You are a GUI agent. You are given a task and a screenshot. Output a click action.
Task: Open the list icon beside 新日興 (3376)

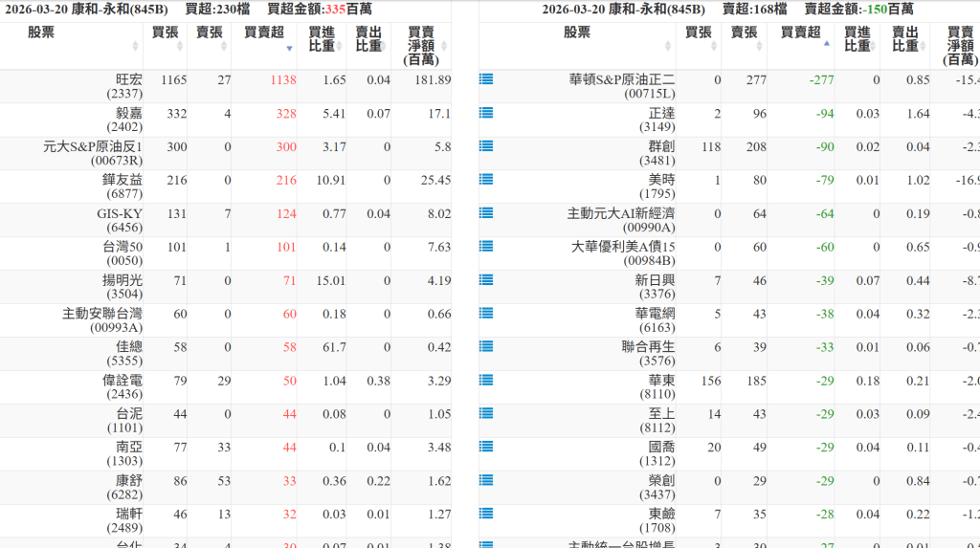pos(486,280)
